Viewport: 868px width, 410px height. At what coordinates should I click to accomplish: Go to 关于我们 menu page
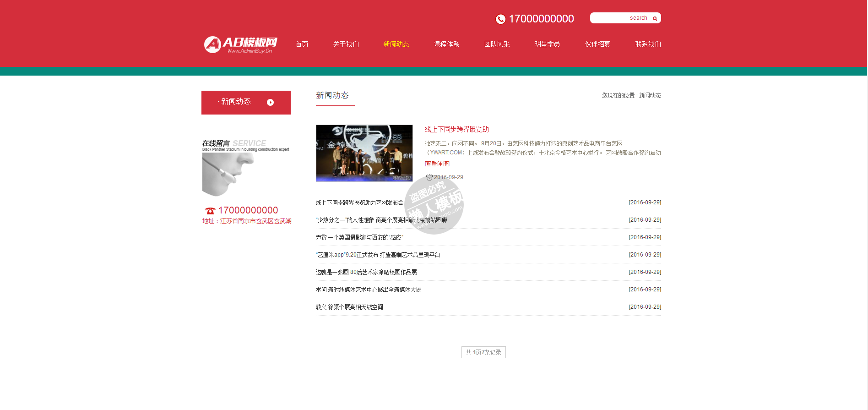(346, 44)
